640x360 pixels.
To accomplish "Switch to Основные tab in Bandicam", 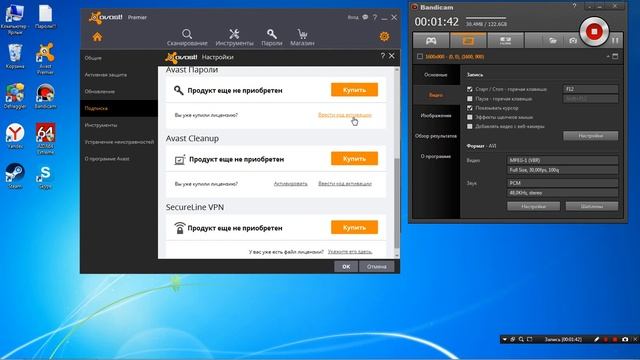I will click(436, 75).
